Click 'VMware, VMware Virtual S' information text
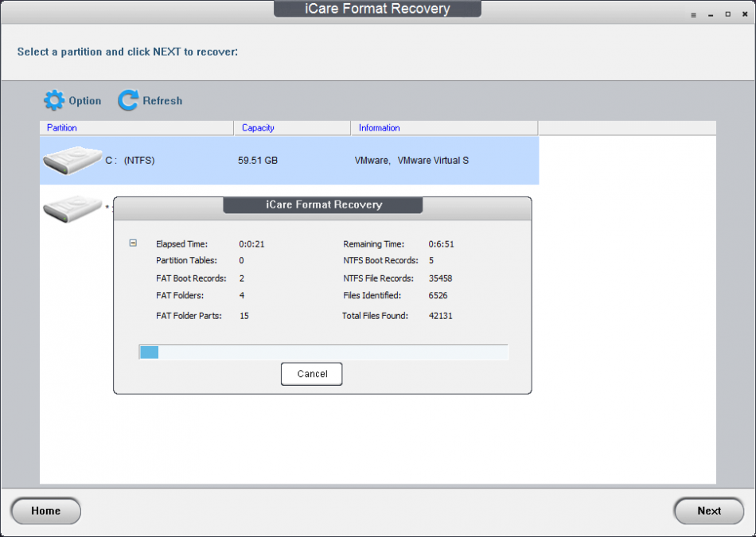756x537 pixels. tap(411, 161)
